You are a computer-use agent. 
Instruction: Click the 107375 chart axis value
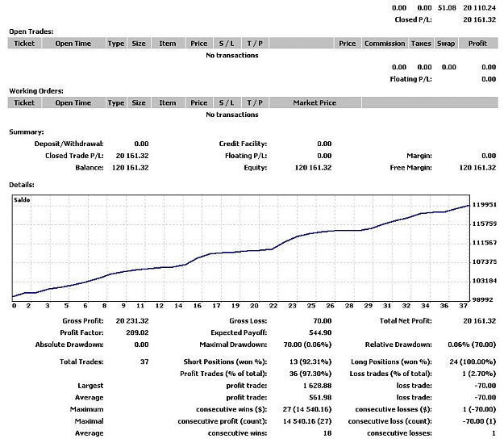(x=484, y=261)
